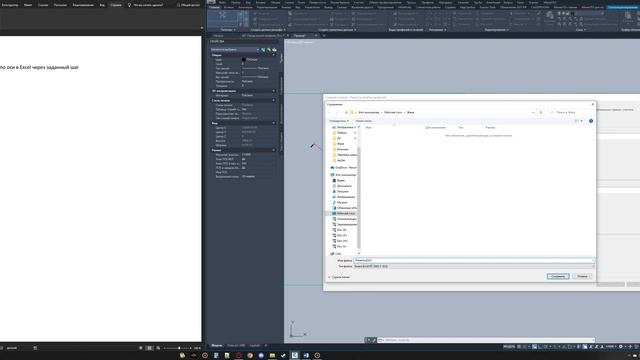640x360 pixels.
Task: Open the Упорядочить dropdown menu
Action: click(x=339, y=121)
